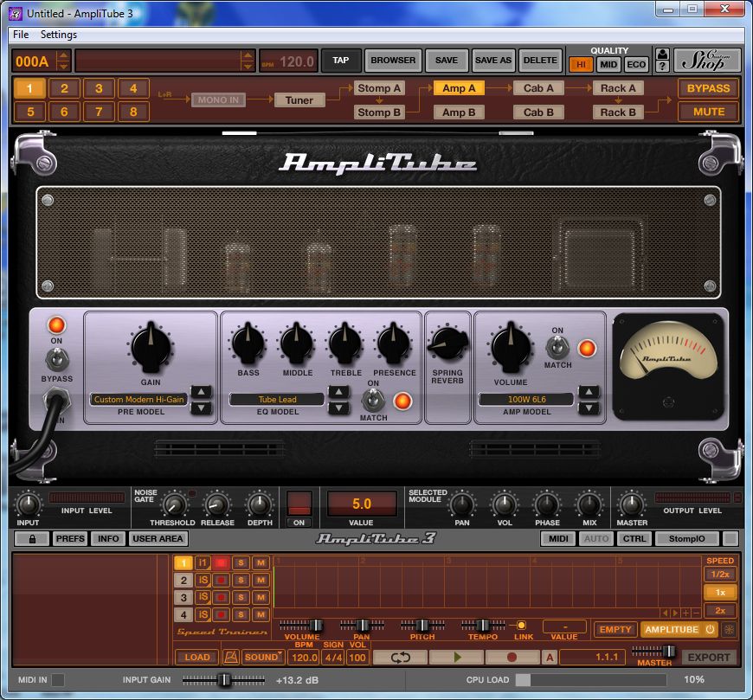Zoom out timeline with minus icon
The image size is (753, 700).
696,613
